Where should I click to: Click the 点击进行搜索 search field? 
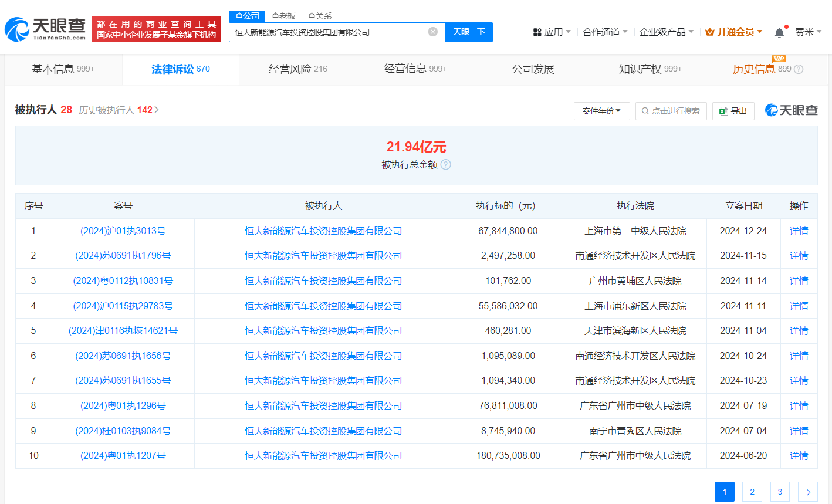(x=671, y=111)
